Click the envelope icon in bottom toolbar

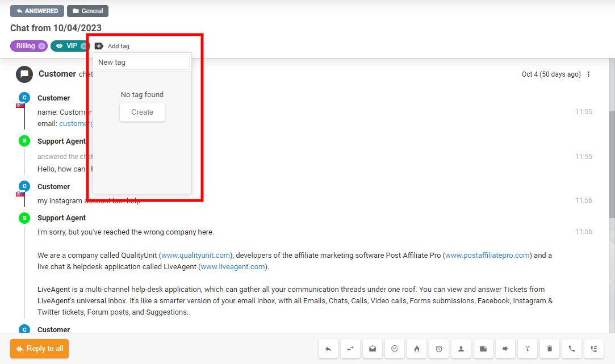[373, 349]
